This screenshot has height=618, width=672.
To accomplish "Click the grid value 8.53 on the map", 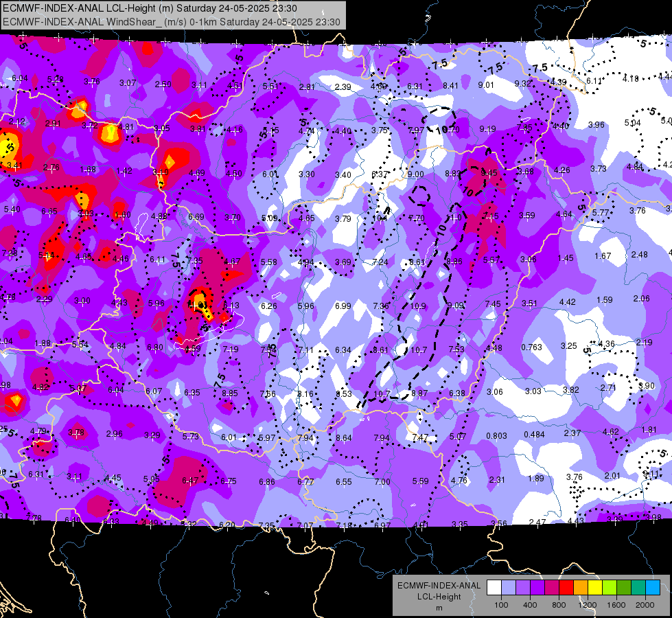I will pos(344,393).
